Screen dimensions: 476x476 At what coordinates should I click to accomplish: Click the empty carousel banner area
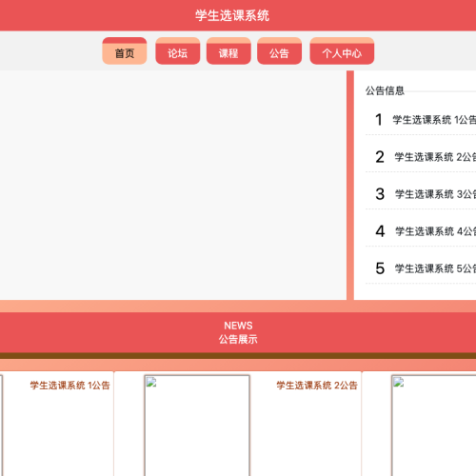coord(173,185)
